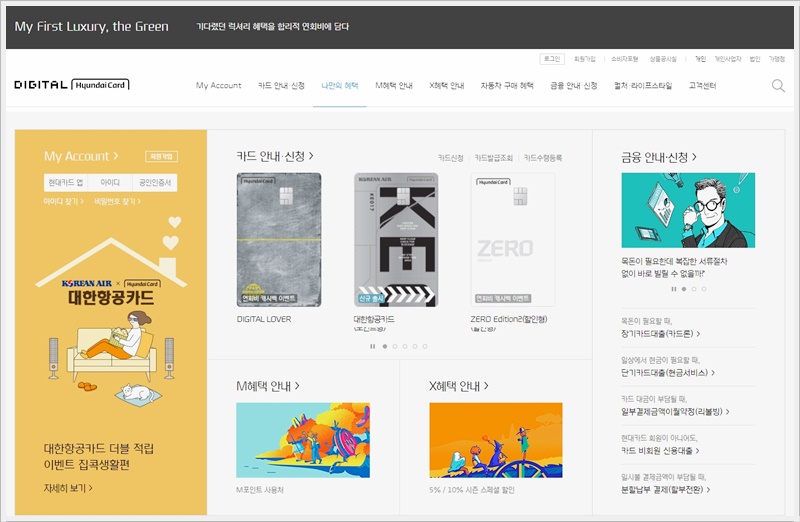800x522 pixels.
Task: Select third card carousel dot
Action: point(405,346)
